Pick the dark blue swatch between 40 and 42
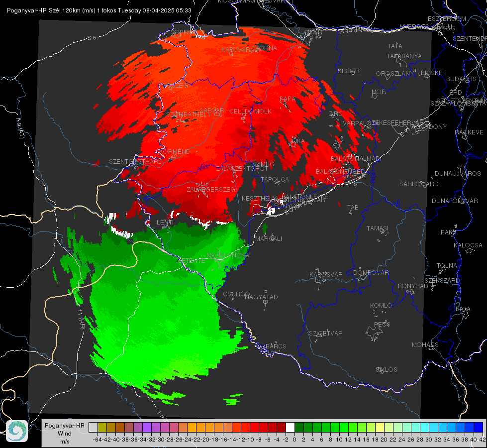The image size is (487, 448). coord(479,427)
